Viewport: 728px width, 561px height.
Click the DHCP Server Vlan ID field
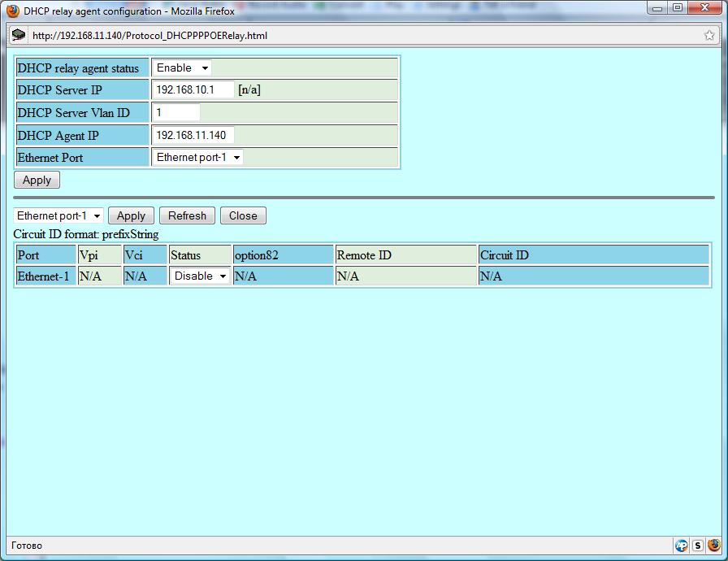point(175,112)
